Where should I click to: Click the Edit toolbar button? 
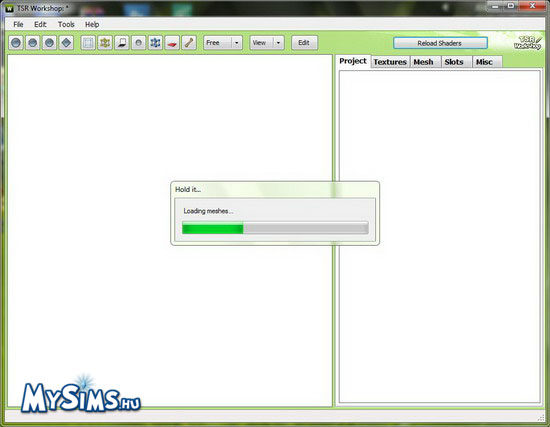[304, 43]
